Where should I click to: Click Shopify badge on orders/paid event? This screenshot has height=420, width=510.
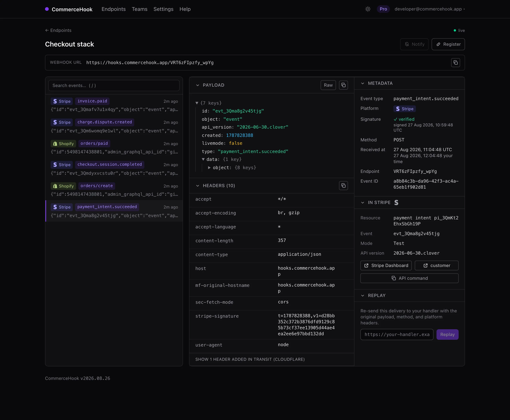coord(63,143)
